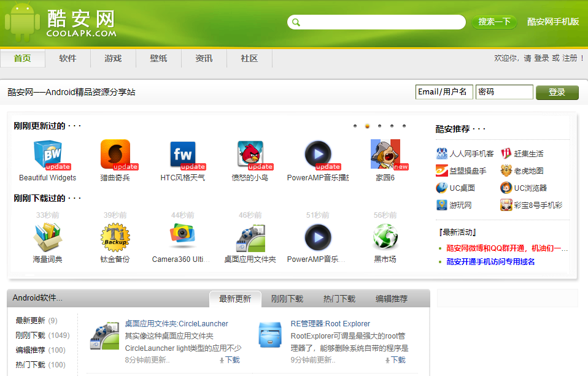Screen dimensions: 588x376
Task: Open the HTC风格天气 app icon
Action: pyautogui.click(x=182, y=155)
